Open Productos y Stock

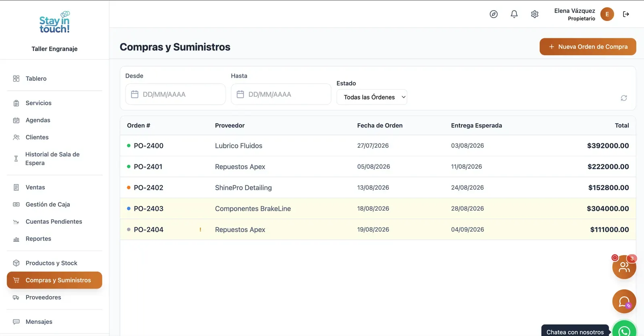click(54, 263)
